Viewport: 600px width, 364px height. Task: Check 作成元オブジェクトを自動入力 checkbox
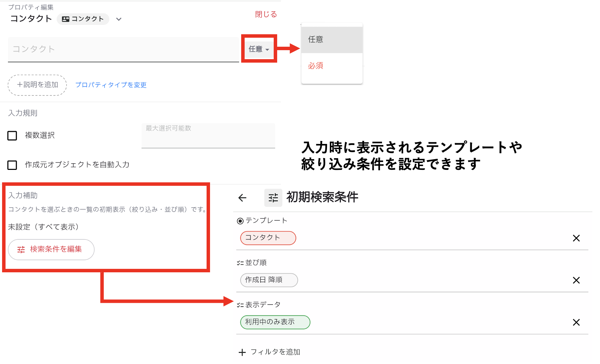click(12, 165)
